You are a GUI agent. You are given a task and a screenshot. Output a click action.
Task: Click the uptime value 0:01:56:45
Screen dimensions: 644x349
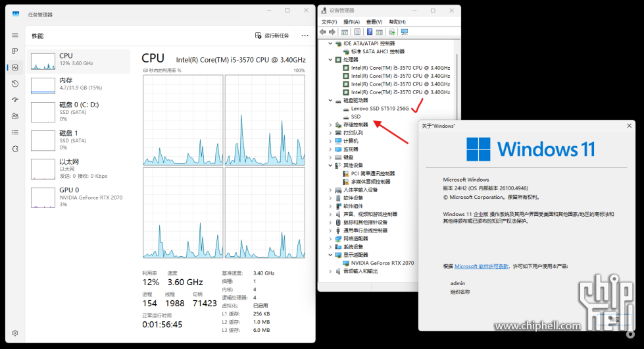pyautogui.click(x=162, y=325)
